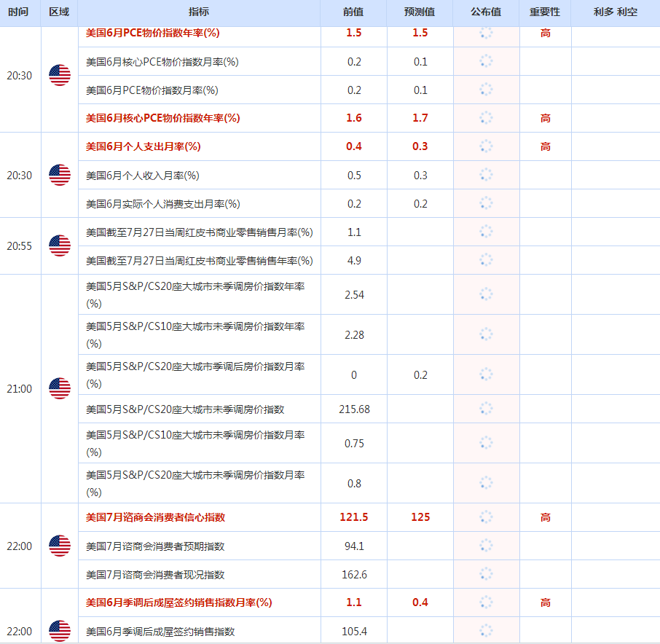Open 美国6月核心PCE物价指数年率(%) indicator
The image size is (660, 644).
click(x=163, y=118)
